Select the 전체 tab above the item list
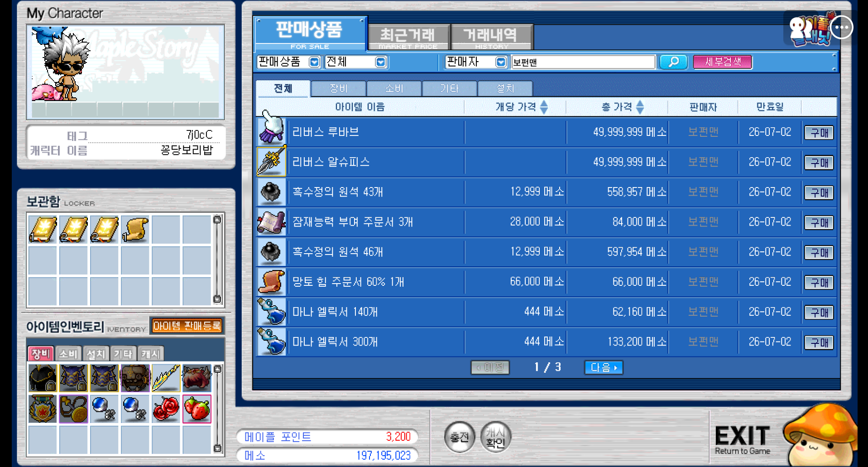 tap(283, 88)
